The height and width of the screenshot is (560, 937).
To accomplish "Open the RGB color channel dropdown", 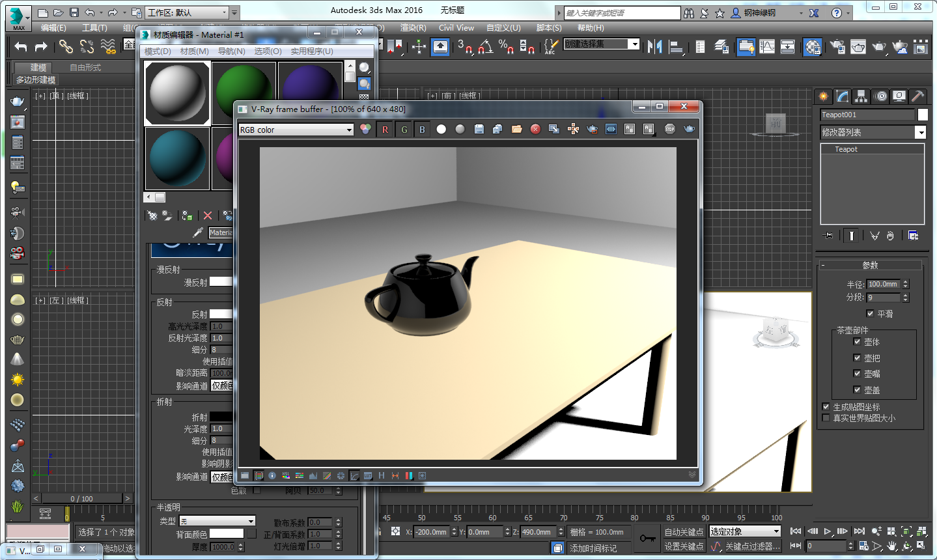I will (349, 130).
